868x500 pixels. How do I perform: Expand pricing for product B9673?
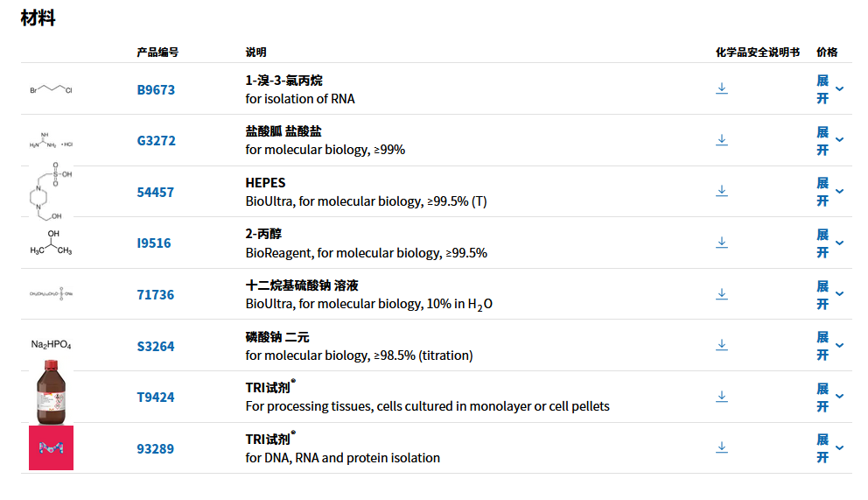[x=829, y=89]
